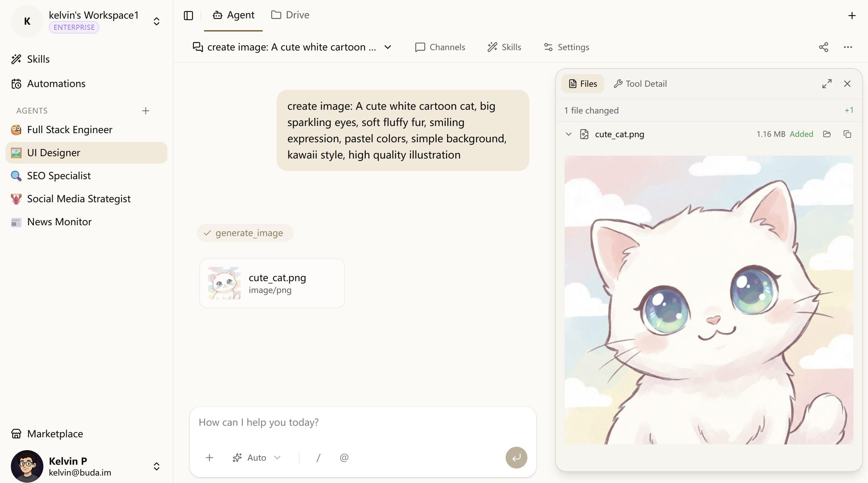Collapse the cute_cat.png file entry

point(569,134)
